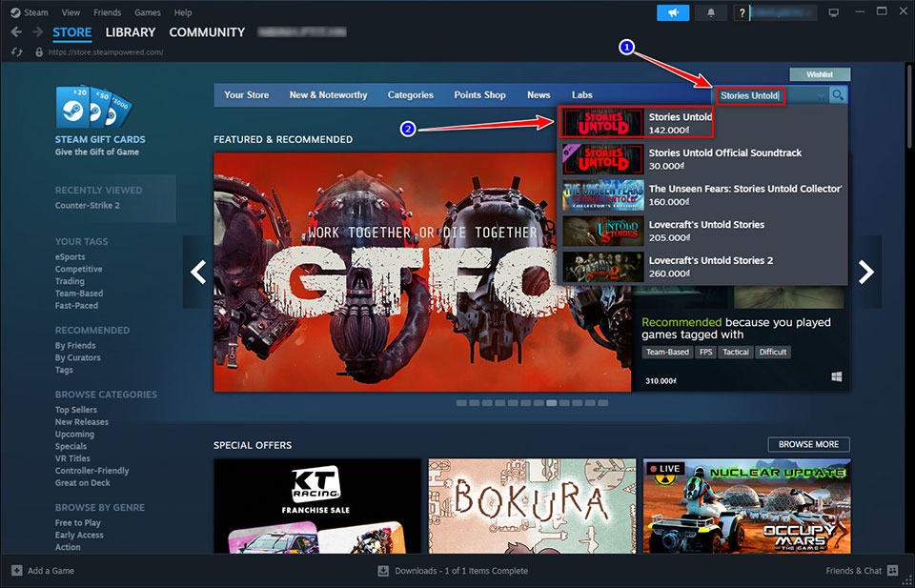Click the Steam logo menu icon
This screenshot has width=915, height=588.
(15, 12)
